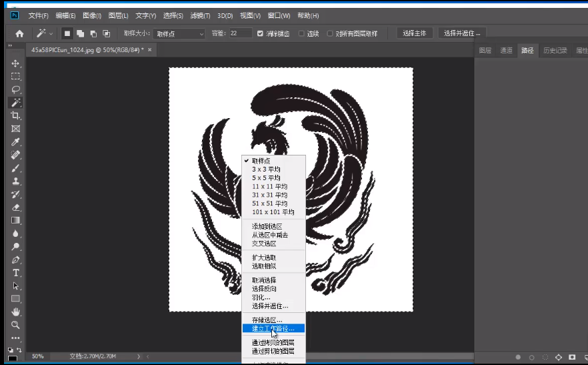Screen dimensions: 588x365
Task: Select the Magic Wand tool in toolbox
Action: tap(15, 103)
